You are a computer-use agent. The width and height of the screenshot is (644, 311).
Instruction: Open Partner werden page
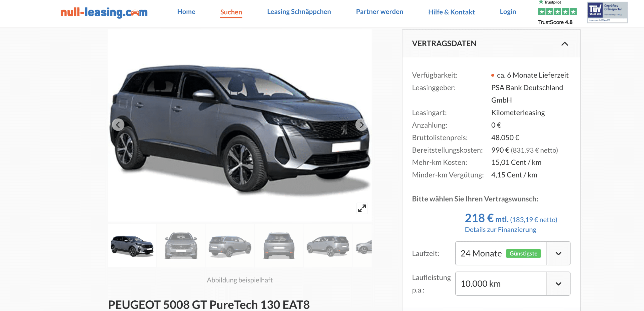379,12
